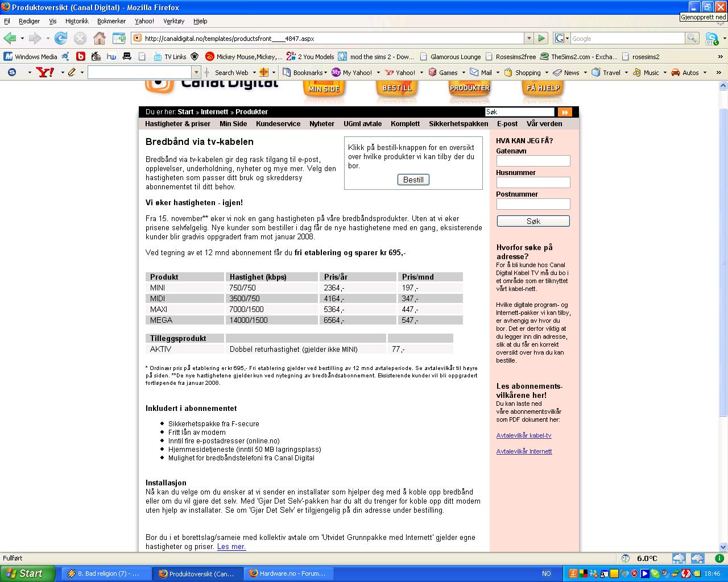Screen dimensions: 728x582
Task: Open the Avtalevilkår Internett link
Action: pos(524,451)
